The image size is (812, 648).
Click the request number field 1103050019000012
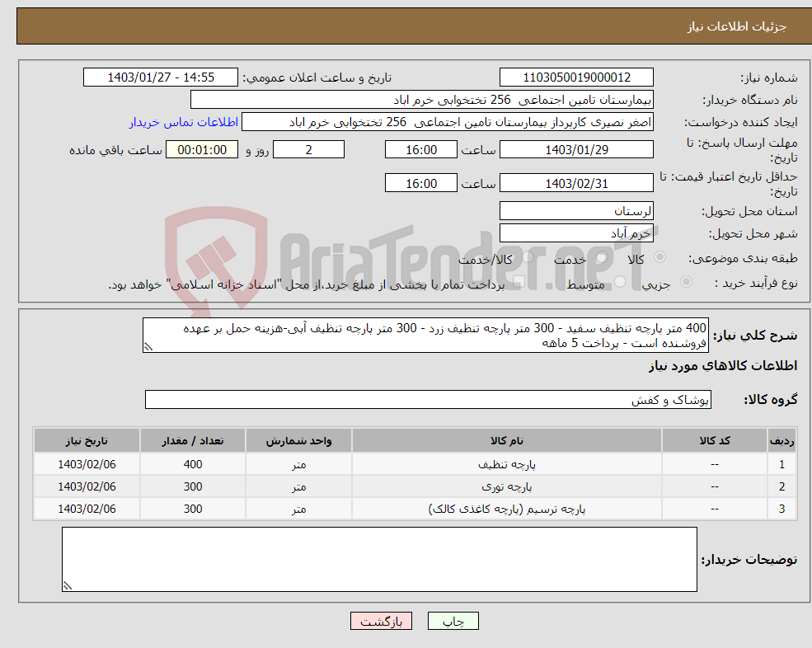pos(576,77)
